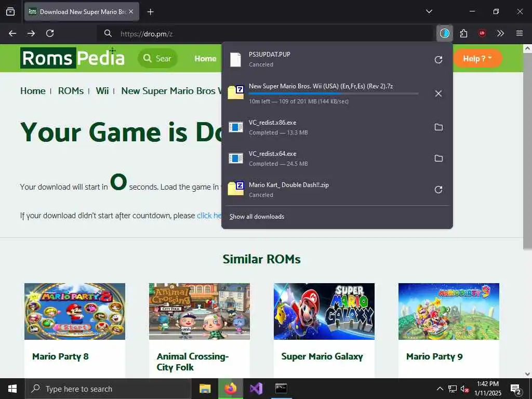Click the Animal Crossing- City Folk title
This screenshot has height=399, width=532.
click(x=192, y=362)
